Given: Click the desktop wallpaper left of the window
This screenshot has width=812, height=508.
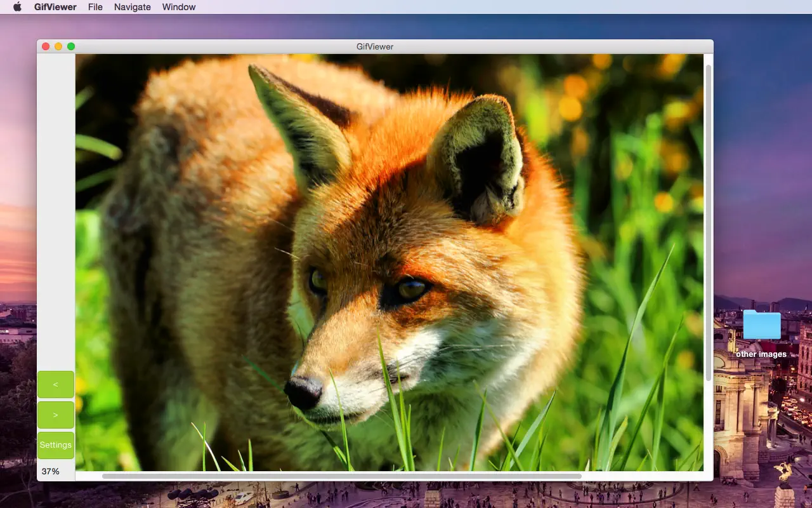Looking at the screenshot, I should [18, 254].
